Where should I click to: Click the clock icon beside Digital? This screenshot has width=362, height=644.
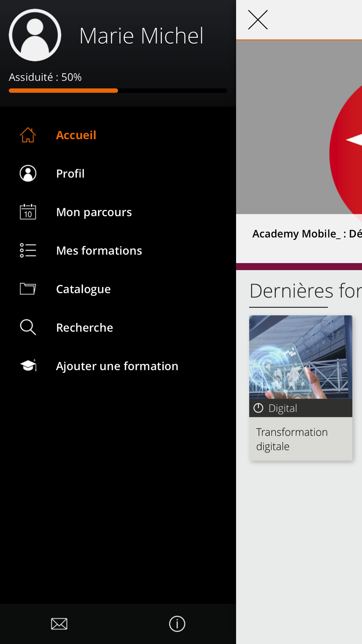[x=258, y=408]
